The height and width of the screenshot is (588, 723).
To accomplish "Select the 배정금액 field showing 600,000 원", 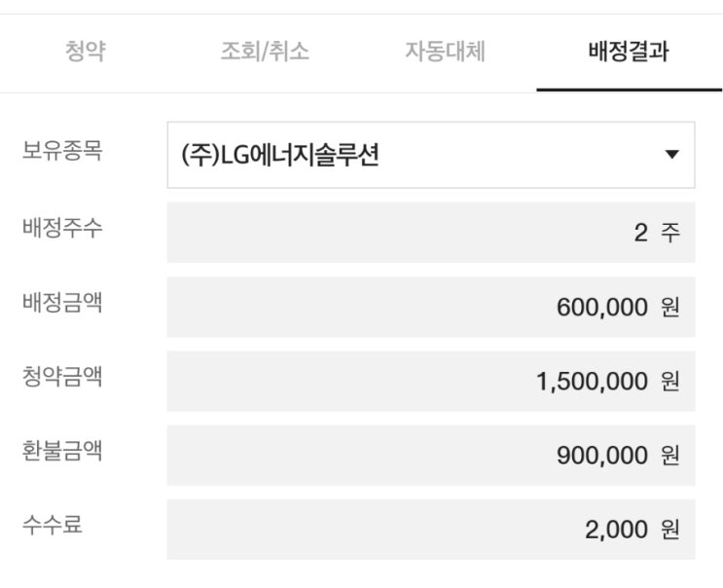I will (x=430, y=307).
